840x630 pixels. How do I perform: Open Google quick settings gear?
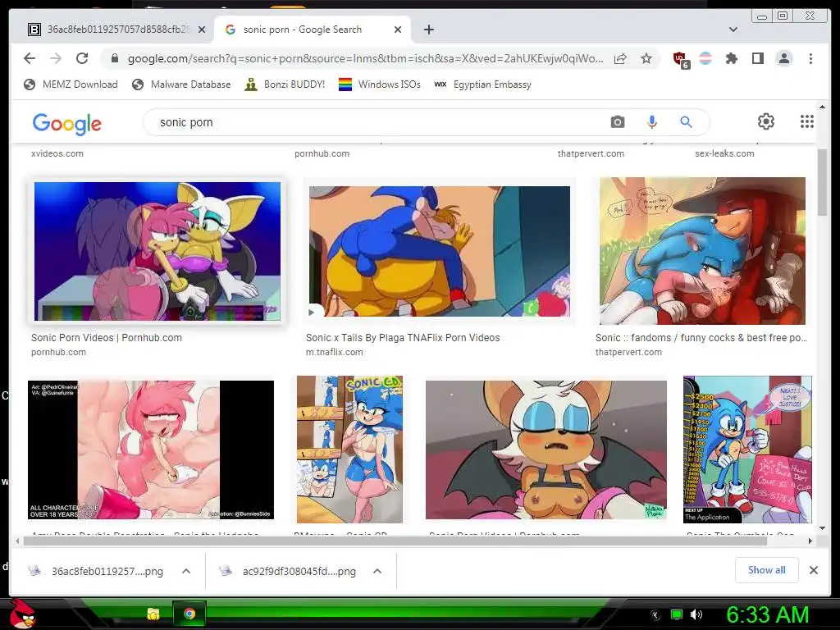point(765,121)
